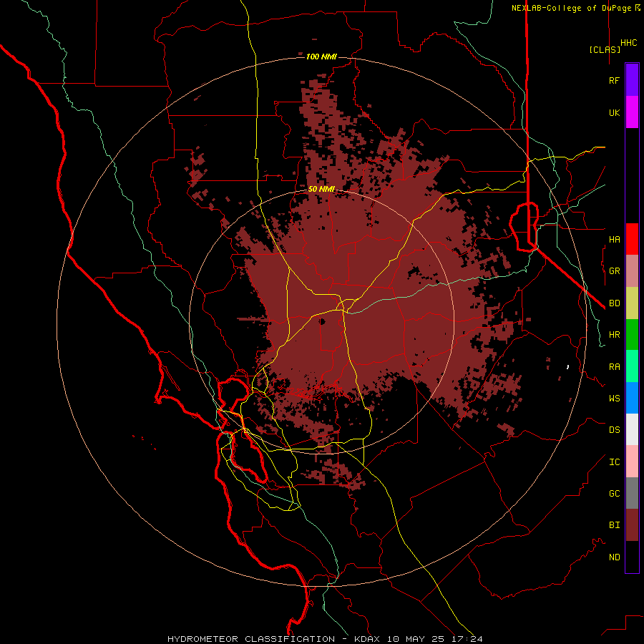Image resolution: width=644 pixels, height=644 pixels.
Task: Click the HA red legend color swatch
Action: 632,239
